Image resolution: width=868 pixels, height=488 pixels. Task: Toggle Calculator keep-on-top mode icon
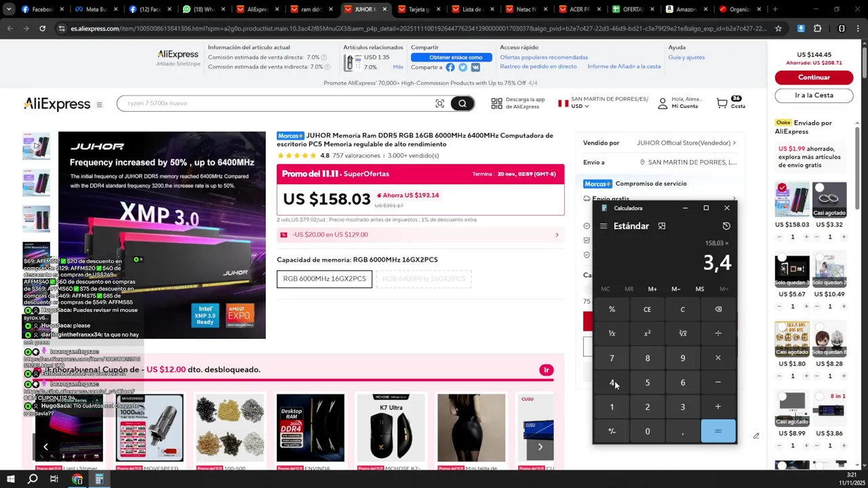pos(662,226)
